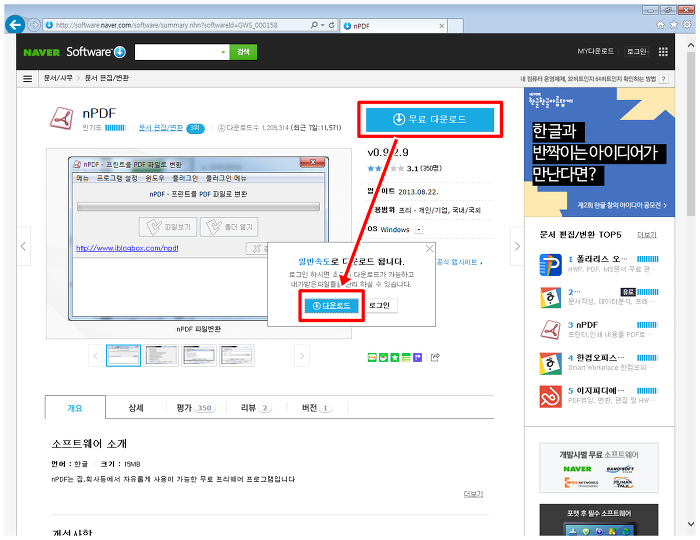
Task: Click the question mark help icon
Action: point(664,79)
